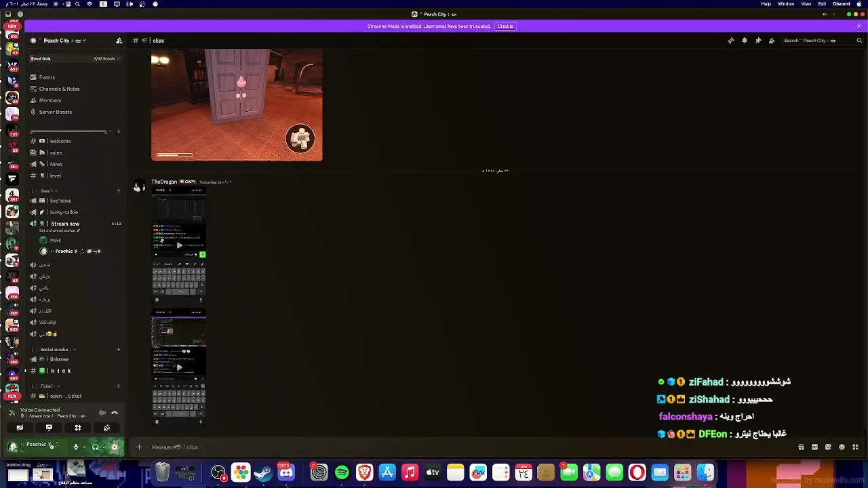Image resolution: width=868 pixels, height=488 pixels.
Task: Open the gift picker icon
Action: pyautogui.click(x=801, y=447)
